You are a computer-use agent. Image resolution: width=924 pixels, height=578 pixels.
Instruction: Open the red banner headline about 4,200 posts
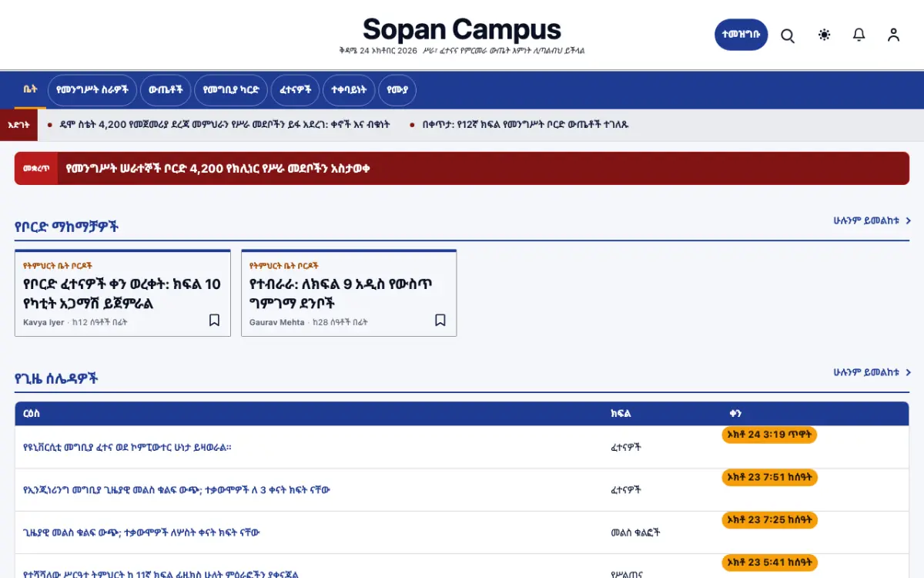[x=218, y=168]
